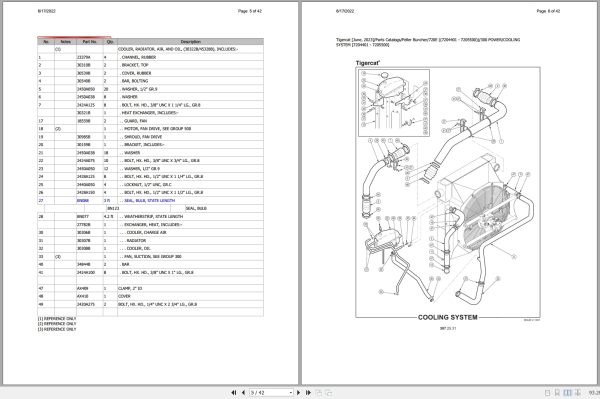The image size is (600, 399).
Task: Select the EXCHANGER, HEAT, INCLUDES row
Action: pyautogui.click(x=151, y=225)
